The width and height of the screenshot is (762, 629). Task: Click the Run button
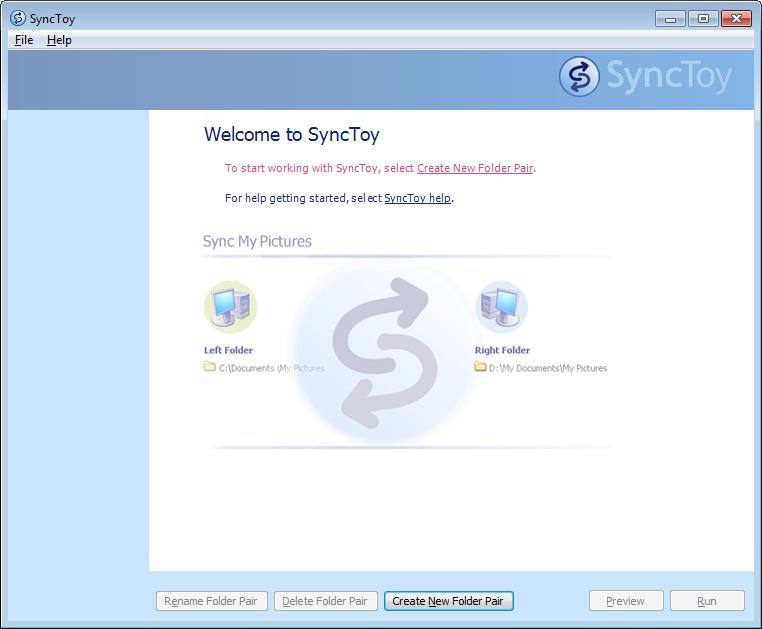707,601
